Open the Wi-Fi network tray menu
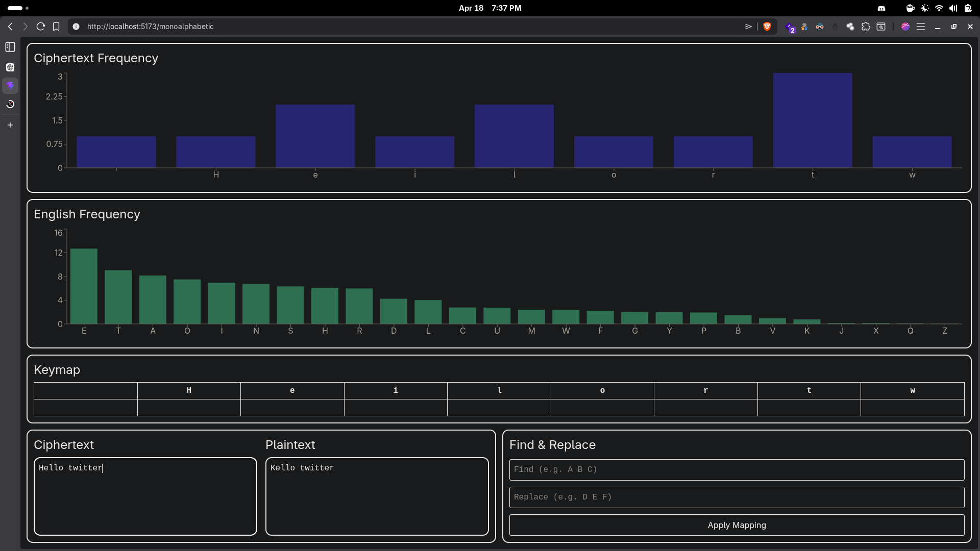980x551 pixels. coord(939,8)
